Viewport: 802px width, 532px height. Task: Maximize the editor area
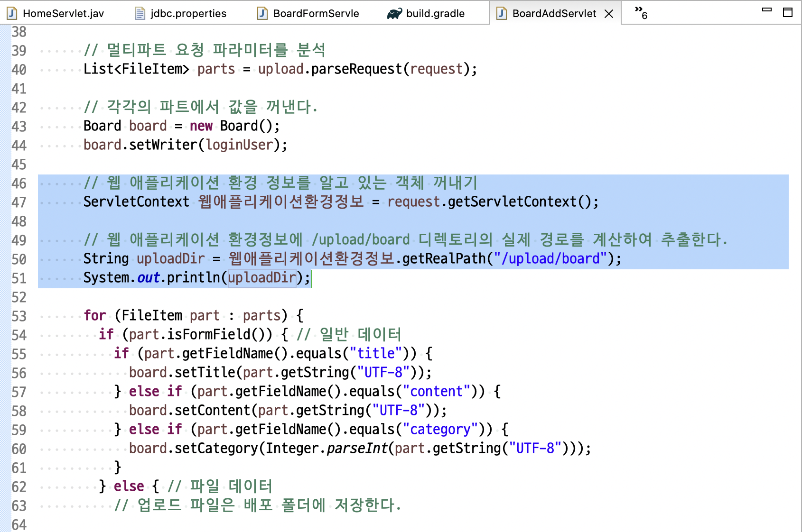coord(788,12)
